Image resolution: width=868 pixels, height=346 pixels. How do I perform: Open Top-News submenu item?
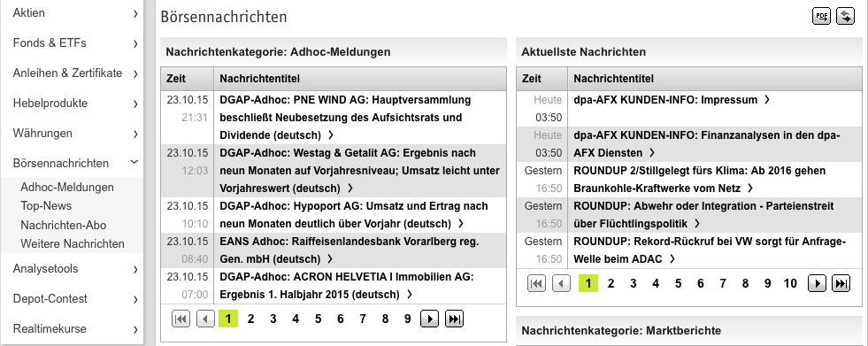click(46, 206)
